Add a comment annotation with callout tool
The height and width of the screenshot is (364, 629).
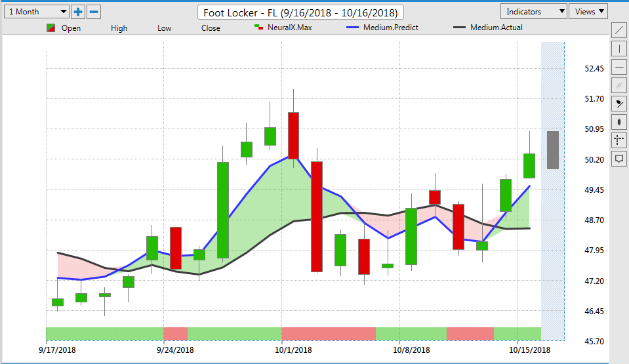tap(619, 159)
